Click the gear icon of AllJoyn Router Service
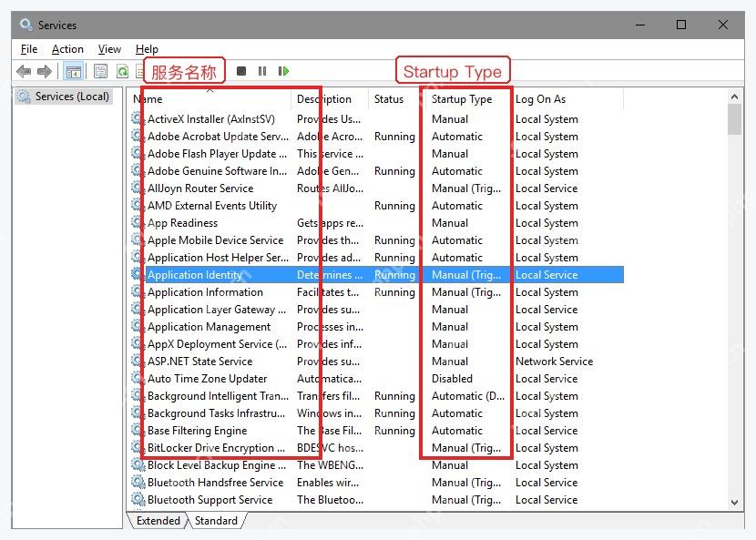The image size is (756, 540). coord(137,188)
